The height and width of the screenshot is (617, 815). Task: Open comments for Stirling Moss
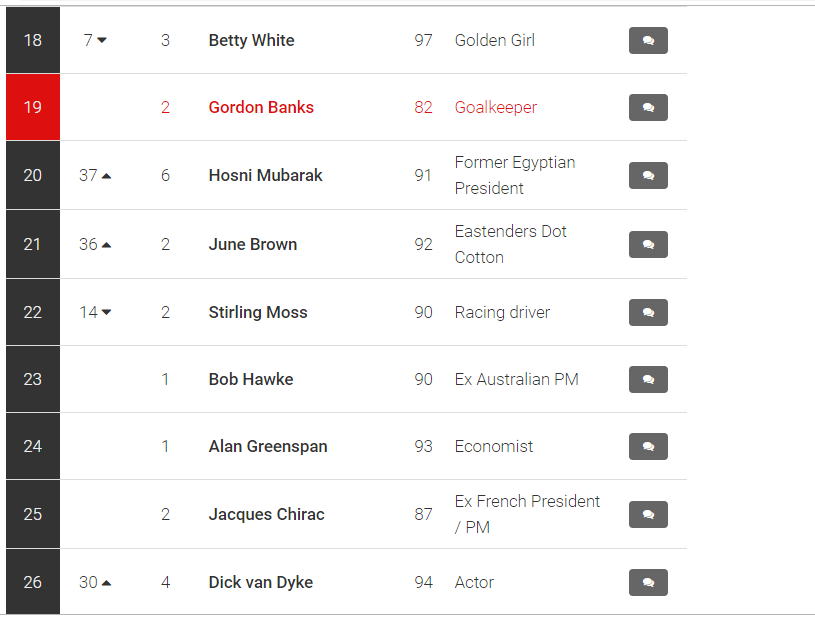point(648,312)
